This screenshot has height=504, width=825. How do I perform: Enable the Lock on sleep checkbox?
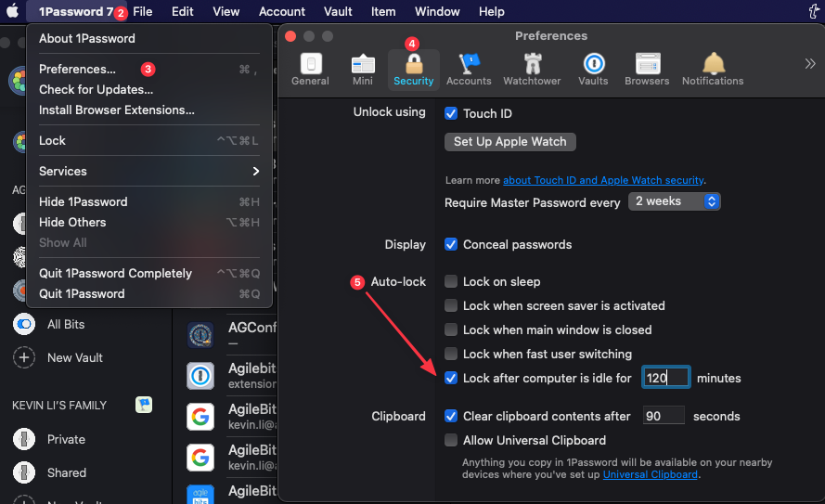pos(451,281)
